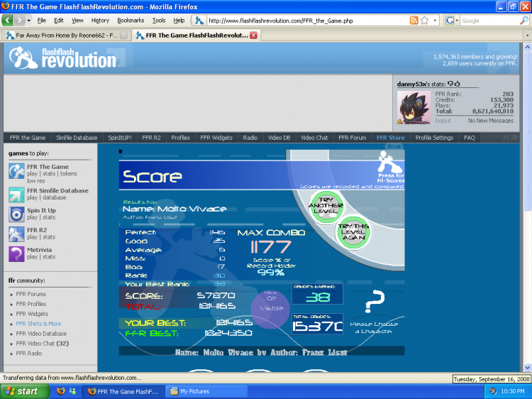Bookmark this page with the star icon
This screenshot has width=532, height=399.
tap(424, 21)
